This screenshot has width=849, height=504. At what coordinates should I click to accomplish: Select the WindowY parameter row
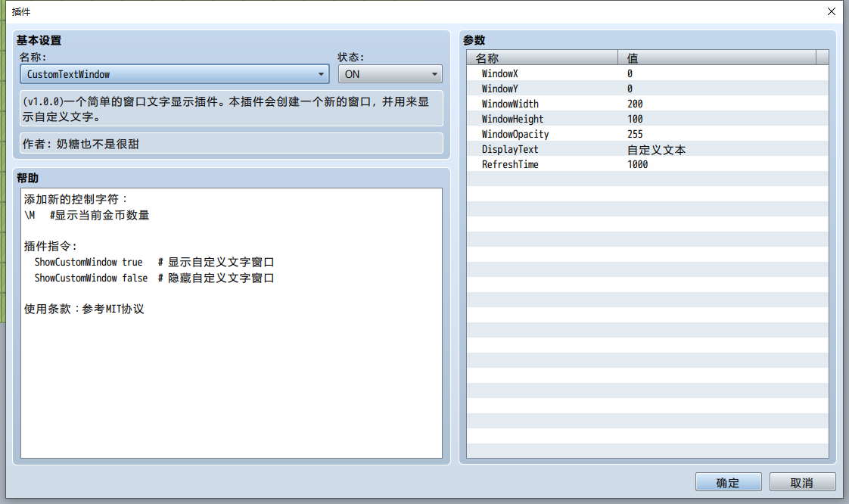pyautogui.click(x=648, y=89)
